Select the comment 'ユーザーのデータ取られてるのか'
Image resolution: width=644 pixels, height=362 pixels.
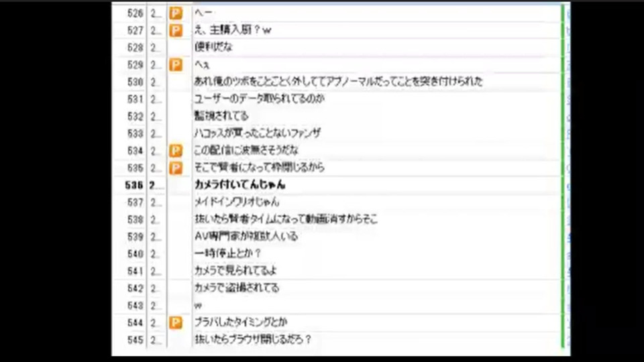click(260, 99)
